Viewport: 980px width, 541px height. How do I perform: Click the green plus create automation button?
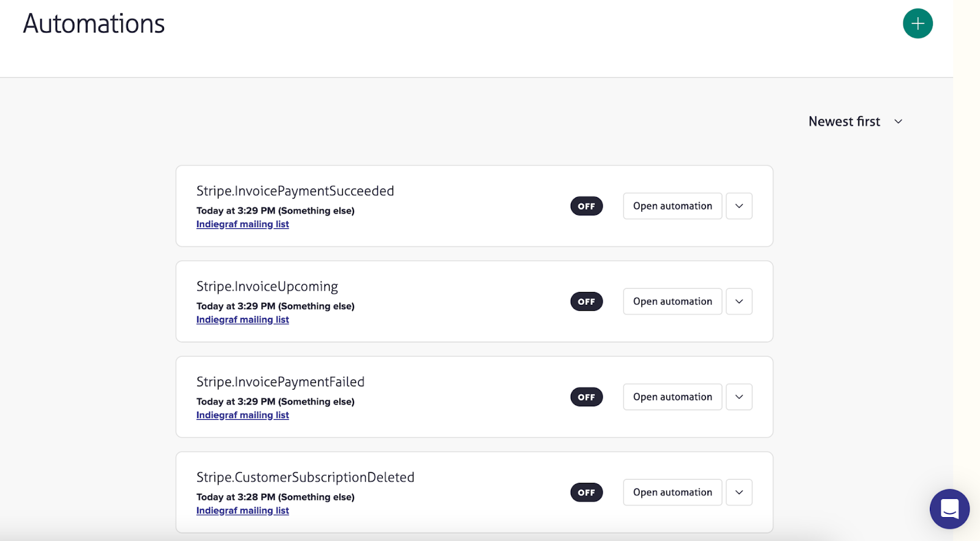coord(917,24)
